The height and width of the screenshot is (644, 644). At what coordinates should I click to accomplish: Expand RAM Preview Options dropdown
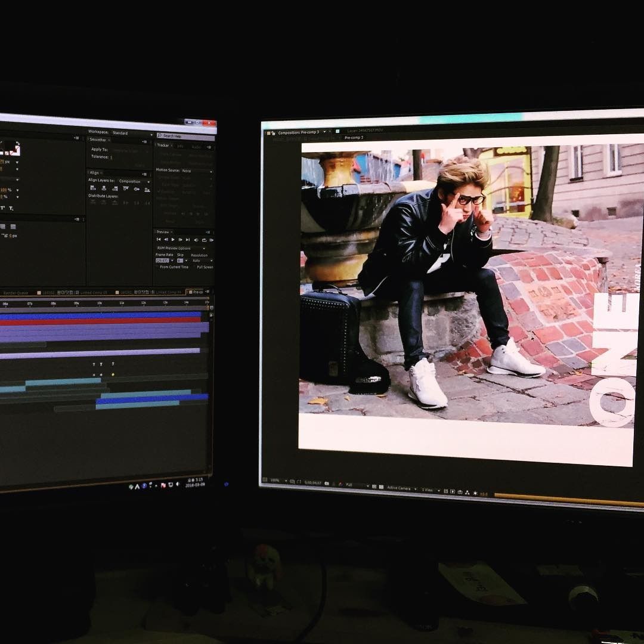181,248
